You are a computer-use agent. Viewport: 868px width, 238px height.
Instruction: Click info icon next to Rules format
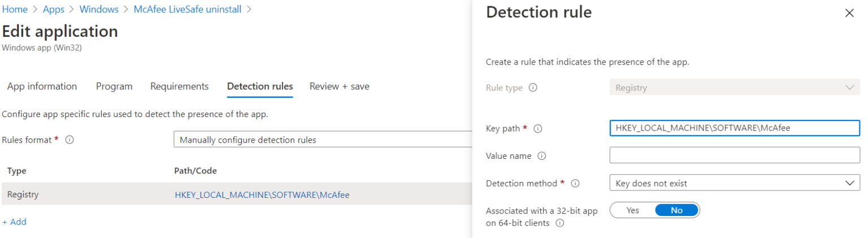click(70, 140)
